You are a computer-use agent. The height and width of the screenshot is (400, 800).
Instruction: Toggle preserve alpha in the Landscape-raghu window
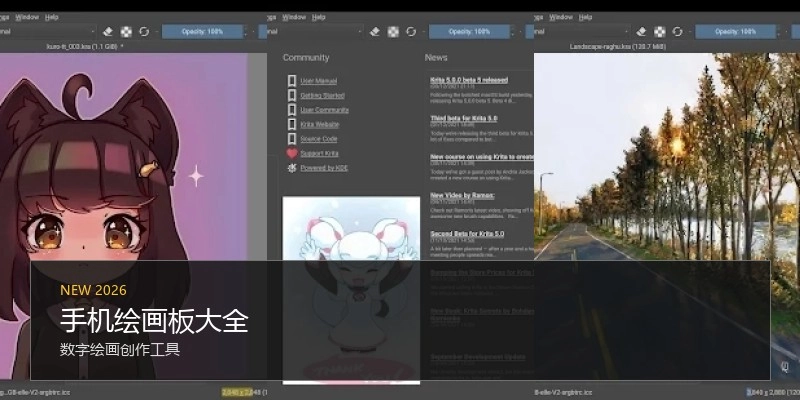coord(660,32)
